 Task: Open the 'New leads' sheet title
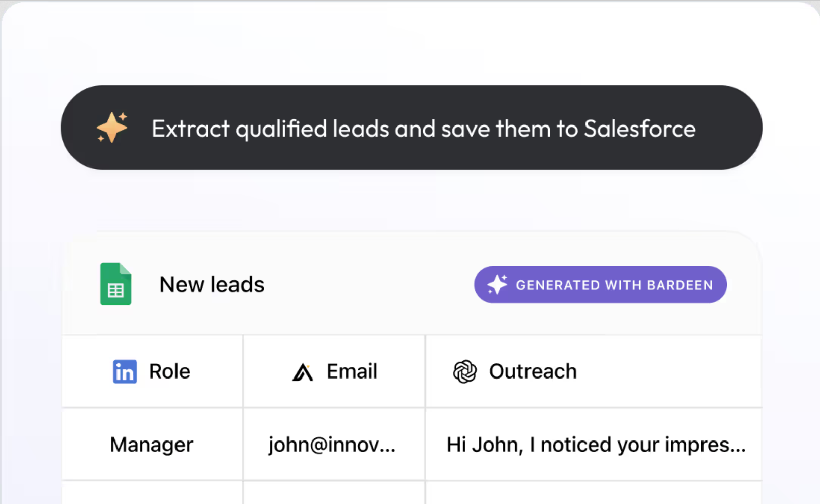click(212, 285)
